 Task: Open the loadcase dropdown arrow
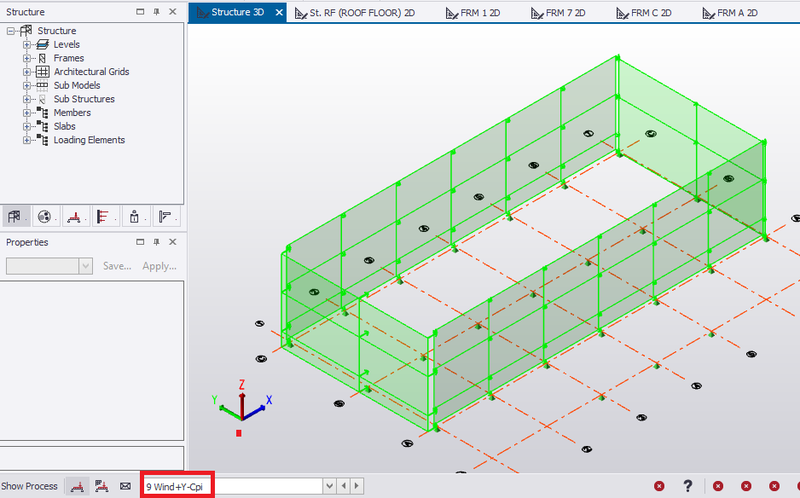(330, 486)
